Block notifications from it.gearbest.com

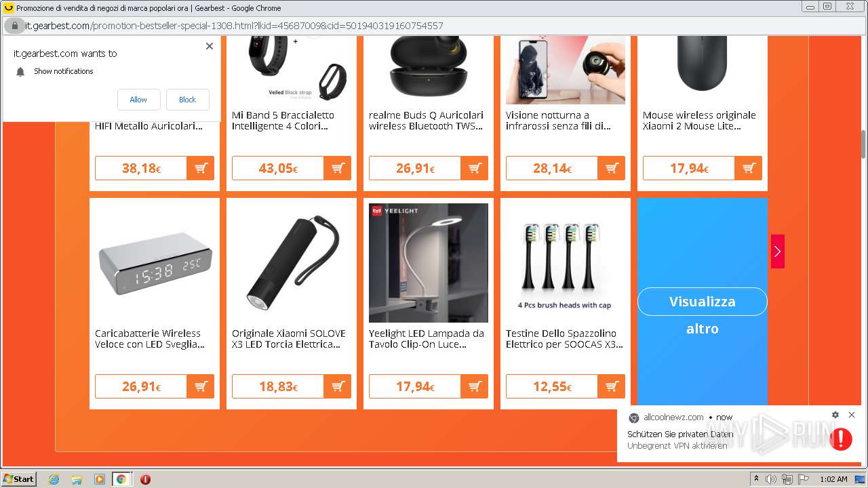coord(187,100)
